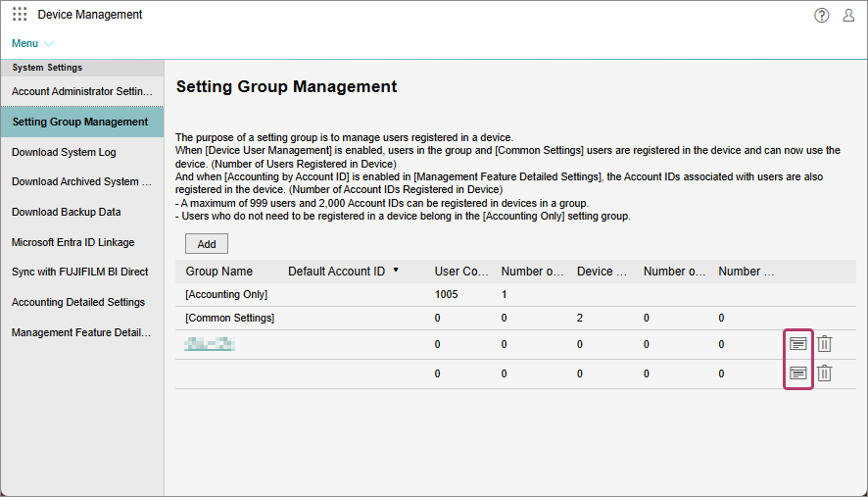This screenshot has width=868, height=497.
Task: Select Sync with FUJIFILM BI Direct
Action: tap(80, 272)
